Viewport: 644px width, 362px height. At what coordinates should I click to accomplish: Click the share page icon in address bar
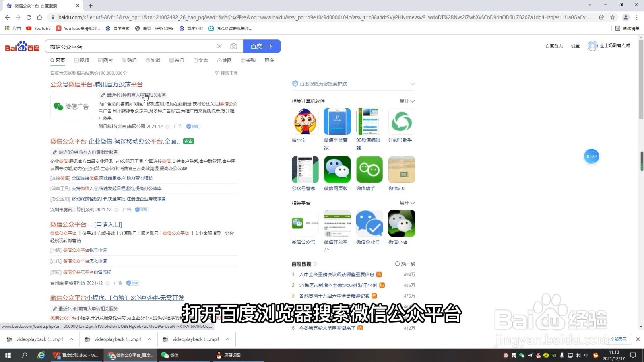pos(601,17)
